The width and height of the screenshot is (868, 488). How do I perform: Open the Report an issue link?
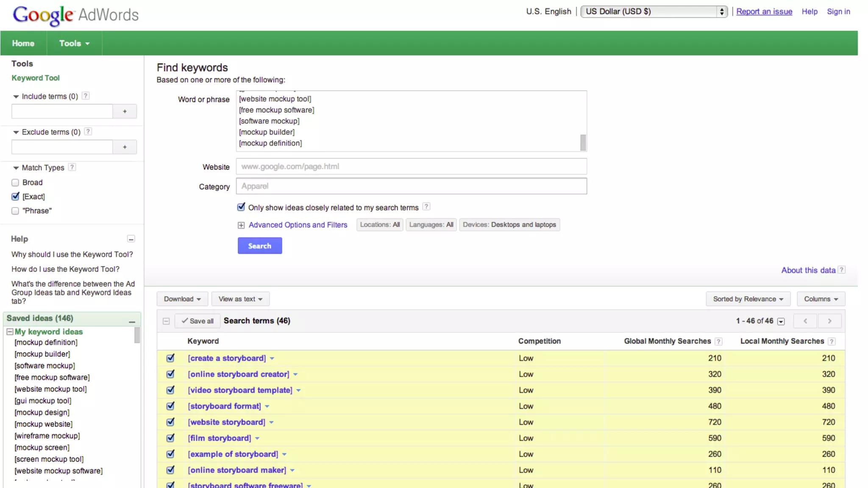764,11
